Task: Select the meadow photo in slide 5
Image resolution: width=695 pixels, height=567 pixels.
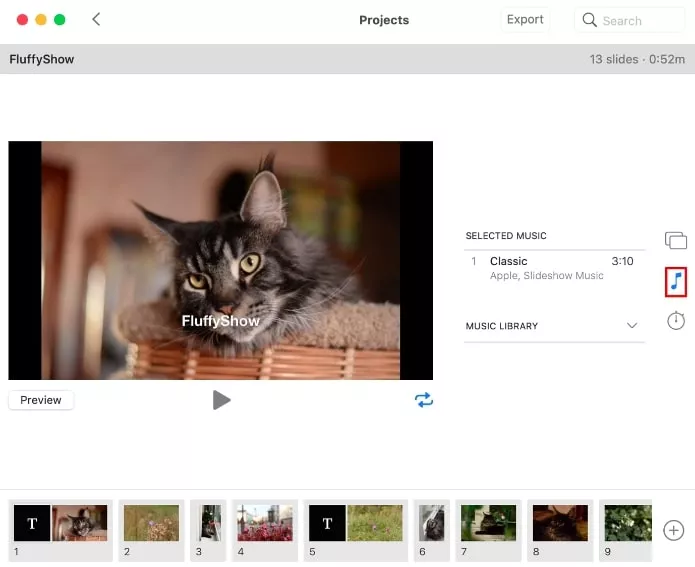Action: tap(375, 523)
